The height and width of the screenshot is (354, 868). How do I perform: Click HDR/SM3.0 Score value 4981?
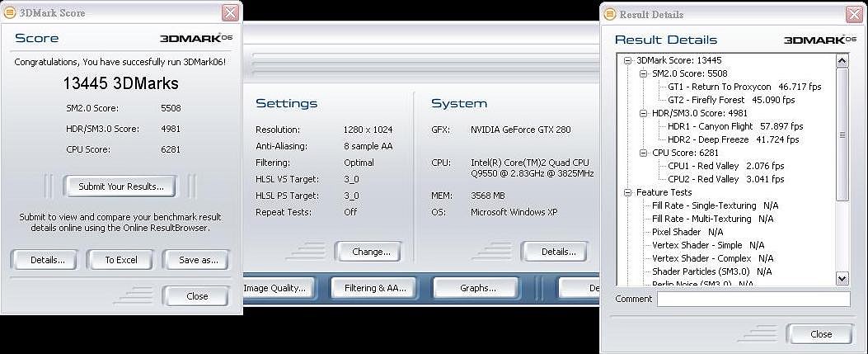click(171, 129)
